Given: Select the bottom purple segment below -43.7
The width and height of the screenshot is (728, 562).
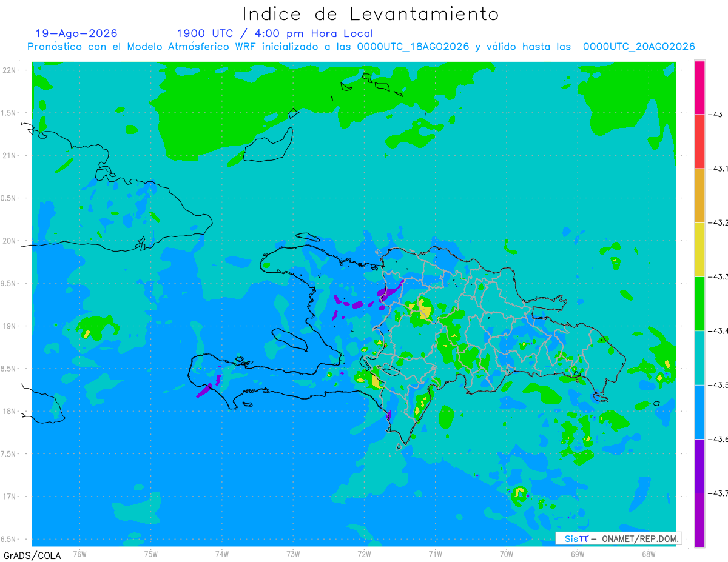Looking at the screenshot, I should tap(699, 520).
